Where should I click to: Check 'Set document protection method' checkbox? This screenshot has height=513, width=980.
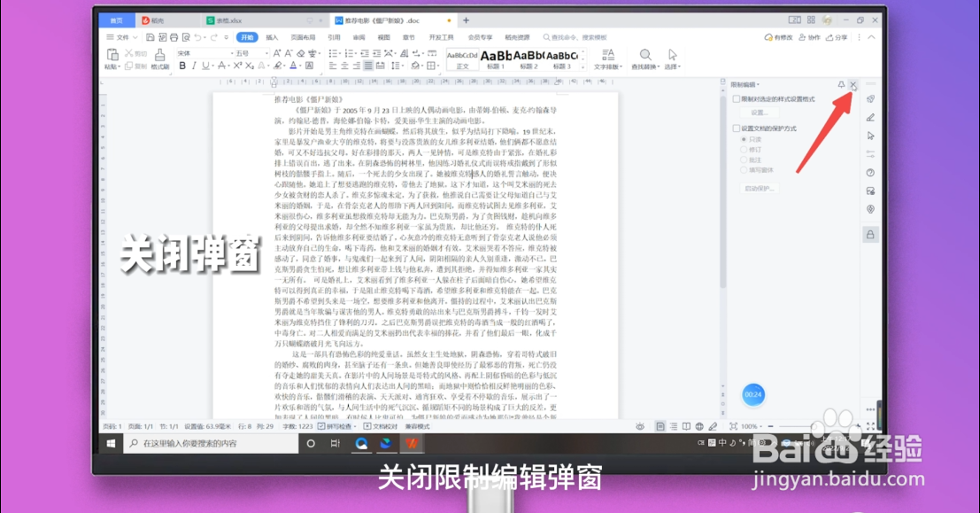point(737,128)
